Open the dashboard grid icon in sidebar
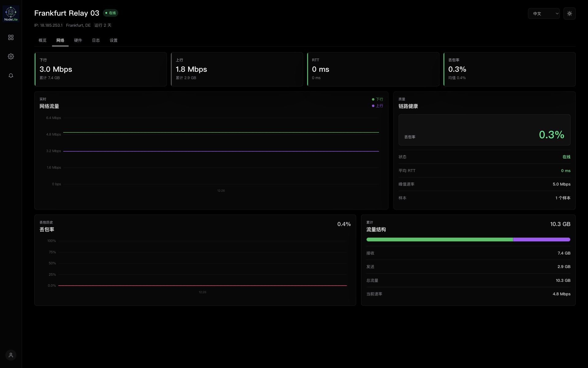The image size is (588, 368). click(x=11, y=37)
